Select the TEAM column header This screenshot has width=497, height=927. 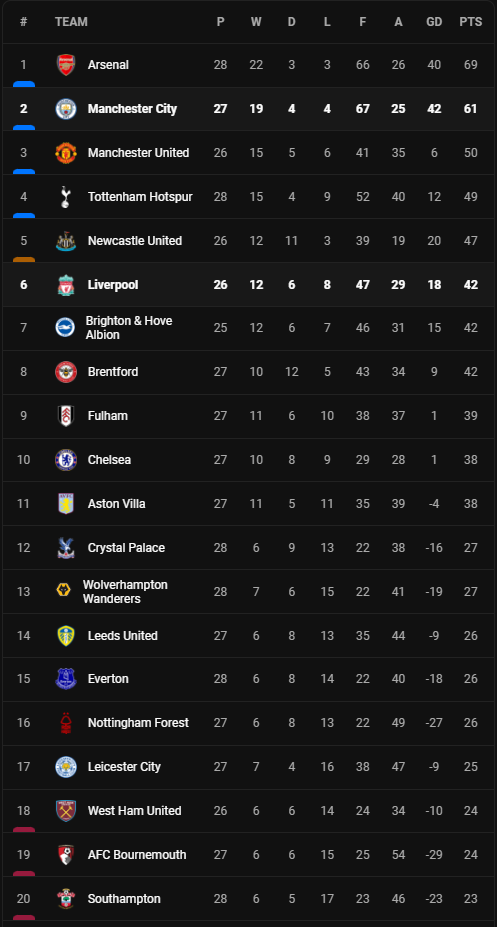pyautogui.click(x=71, y=22)
